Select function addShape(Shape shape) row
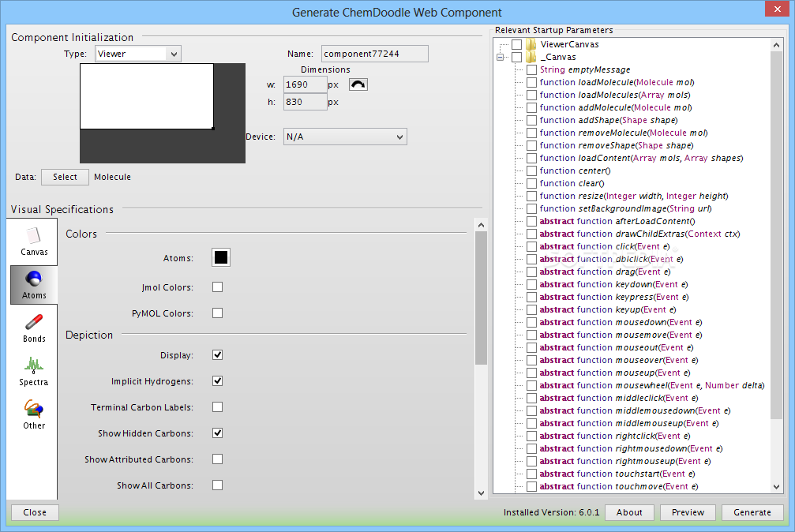Viewport: 795px width, 532px height. [609, 120]
